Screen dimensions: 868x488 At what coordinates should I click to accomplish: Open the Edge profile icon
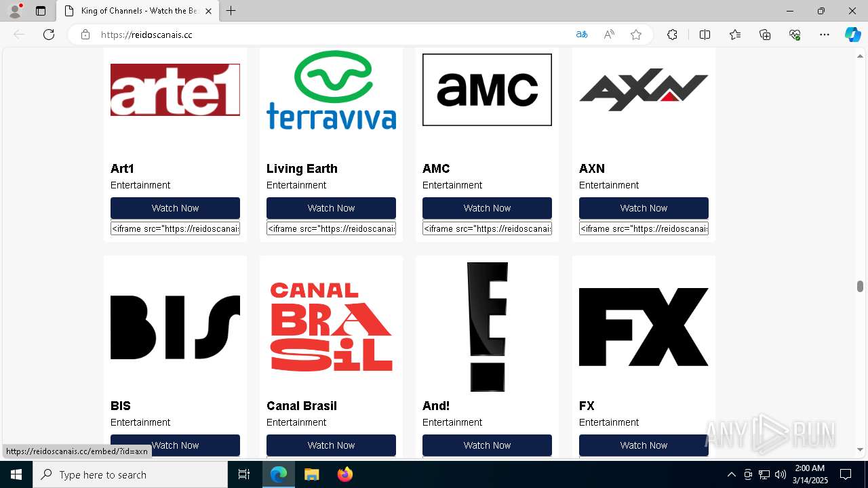tap(15, 11)
